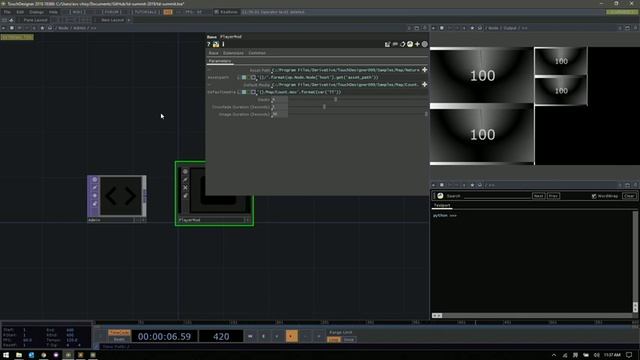Adjust the Image Duration slider handle
The height and width of the screenshot is (360, 640).
426,114
